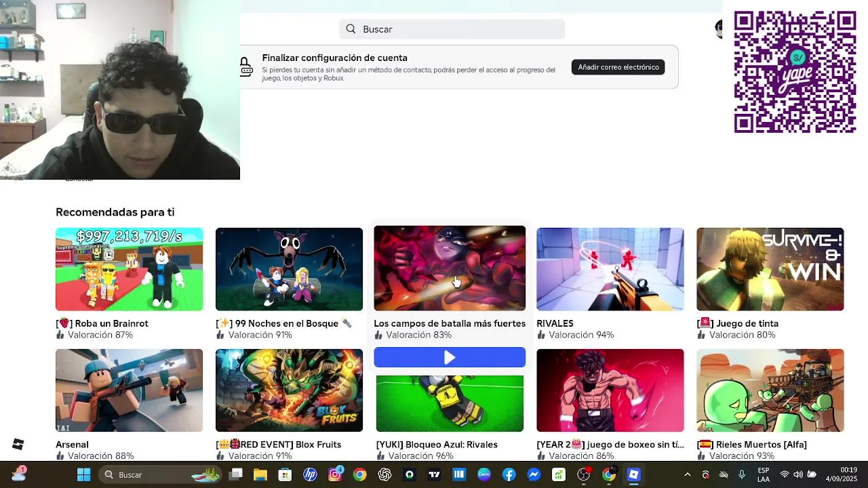Viewport: 868px width, 488px height.
Task: Open Task View from the taskbar
Action: (x=235, y=474)
